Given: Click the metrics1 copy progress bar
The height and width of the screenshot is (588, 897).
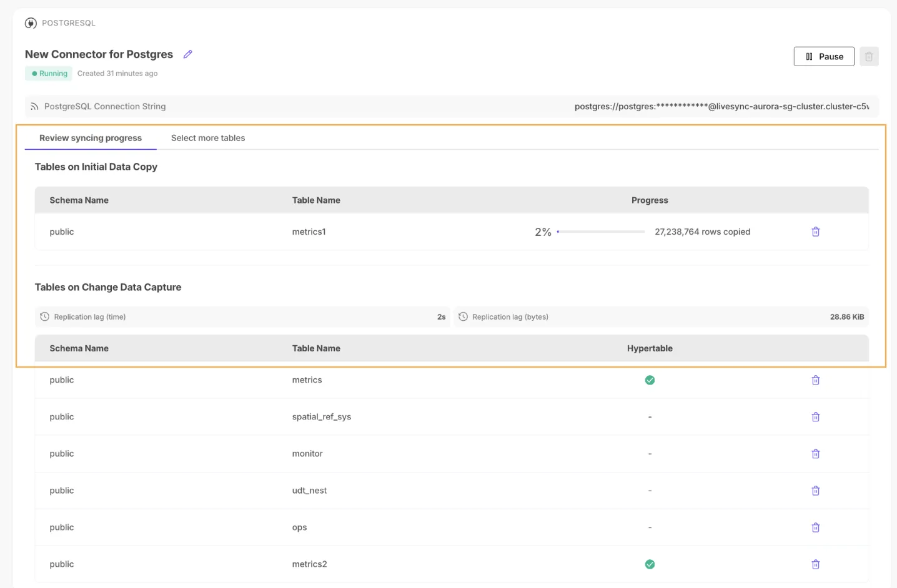Looking at the screenshot, I should click(x=600, y=232).
